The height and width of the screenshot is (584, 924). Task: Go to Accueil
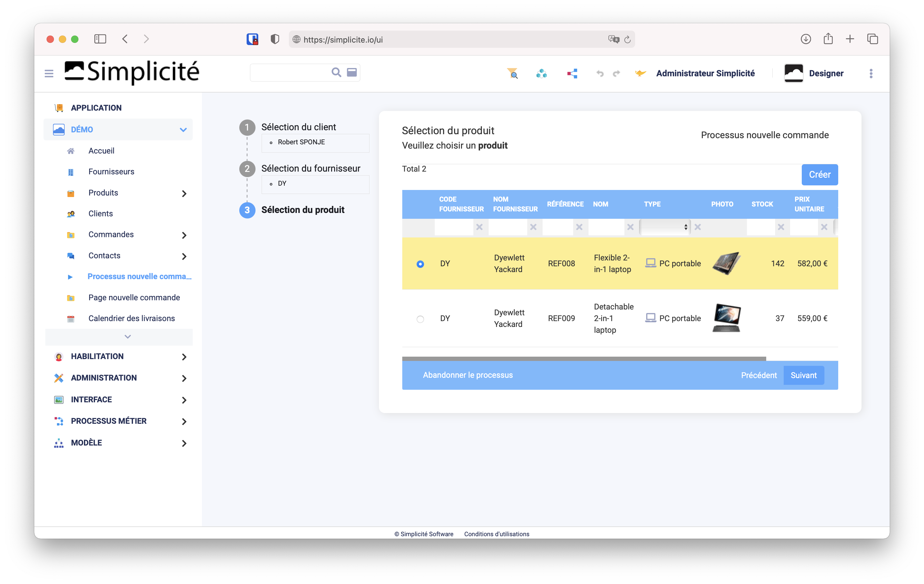[x=101, y=151]
